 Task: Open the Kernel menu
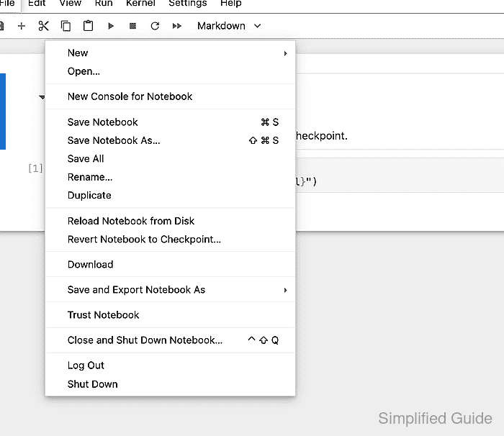(x=140, y=4)
